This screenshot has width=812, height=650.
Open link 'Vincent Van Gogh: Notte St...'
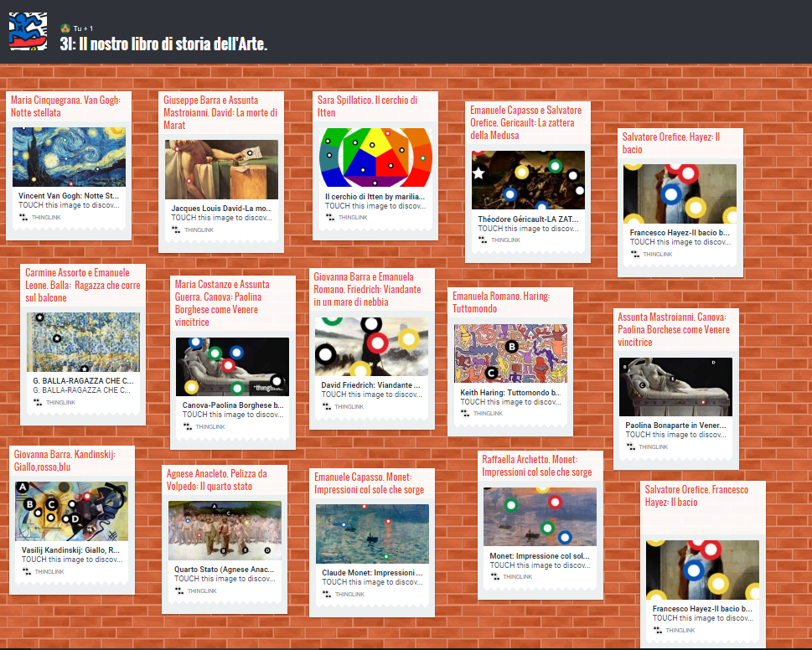[69, 196]
